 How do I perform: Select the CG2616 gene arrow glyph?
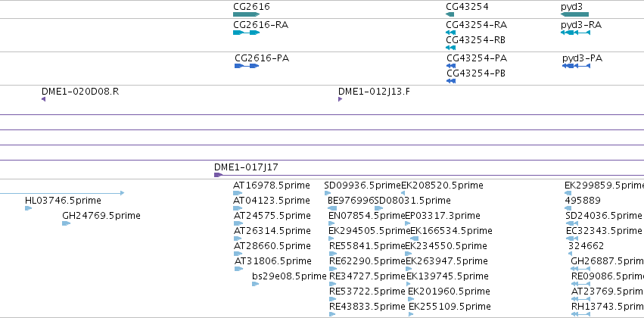[x=247, y=14]
